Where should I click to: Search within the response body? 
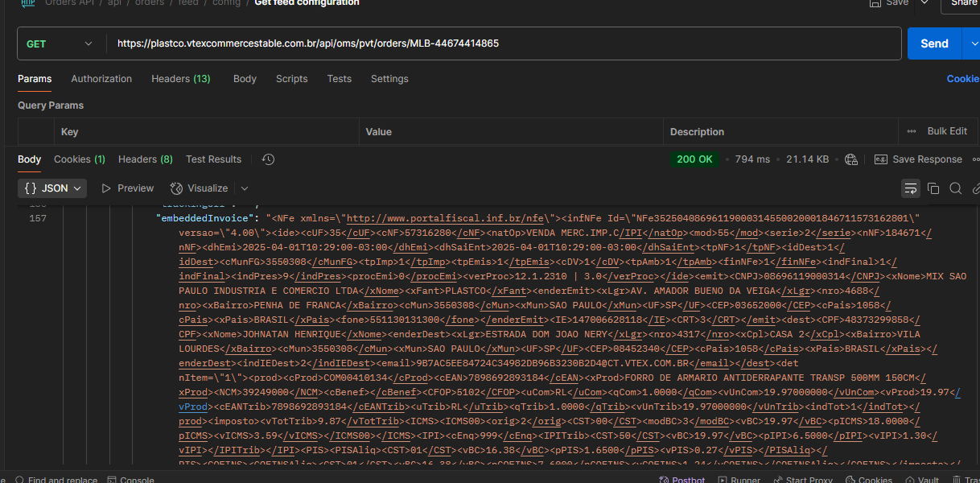pyautogui.click(x=955, y=188)
